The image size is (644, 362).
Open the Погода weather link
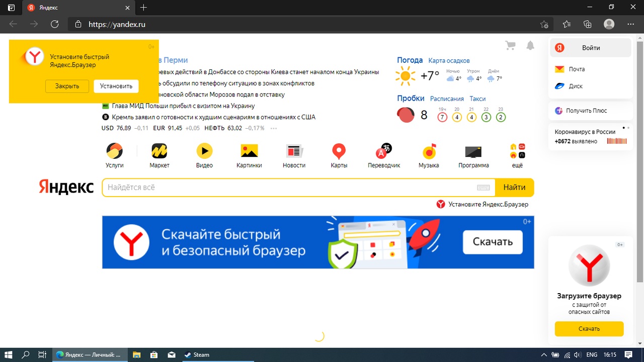pos(410,60)
